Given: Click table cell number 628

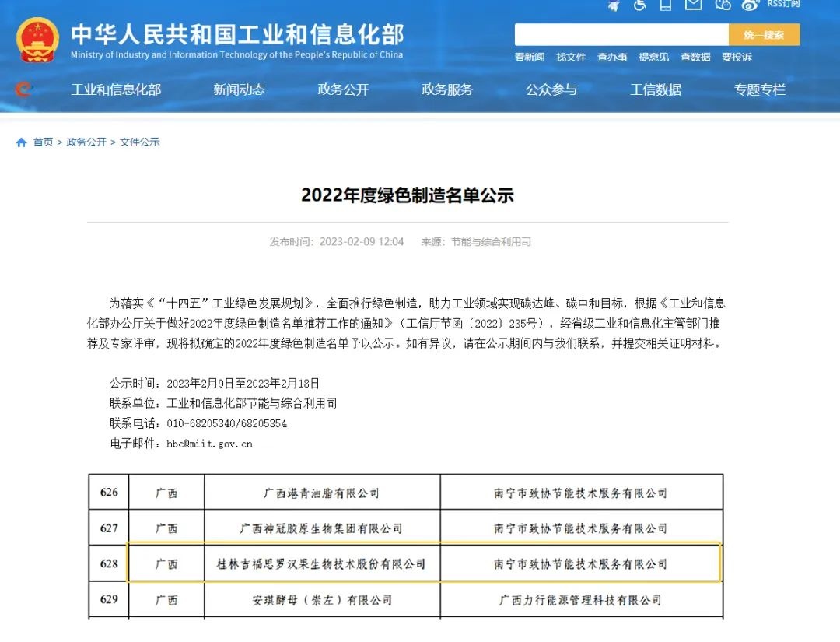Looking at the screenshot, I should pos(109,563).
